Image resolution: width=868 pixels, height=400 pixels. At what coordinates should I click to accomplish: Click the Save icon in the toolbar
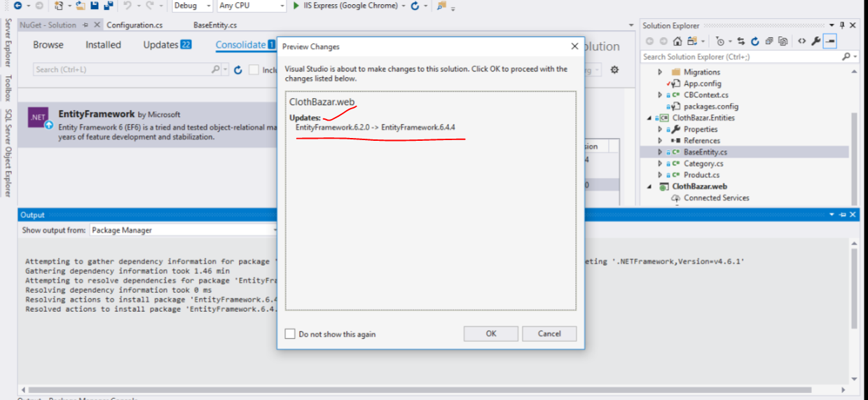95,6
